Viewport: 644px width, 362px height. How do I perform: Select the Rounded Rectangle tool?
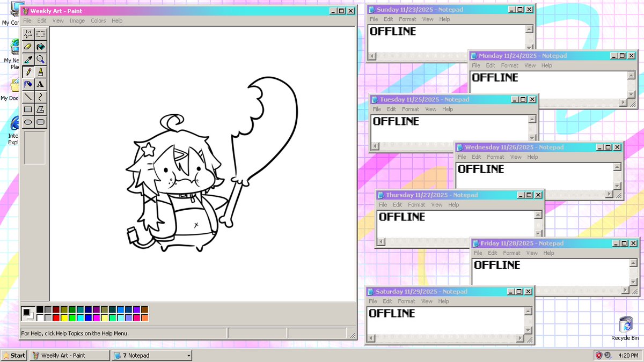point(41,122)
